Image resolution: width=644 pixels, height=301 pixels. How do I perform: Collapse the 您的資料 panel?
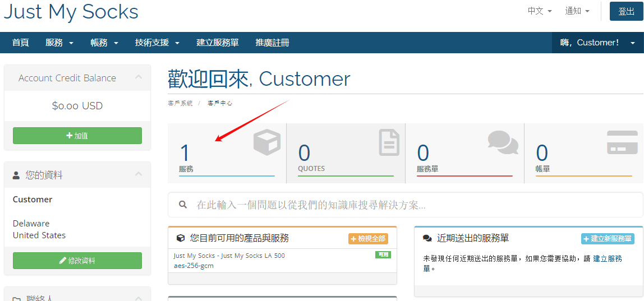coord(139,175)
